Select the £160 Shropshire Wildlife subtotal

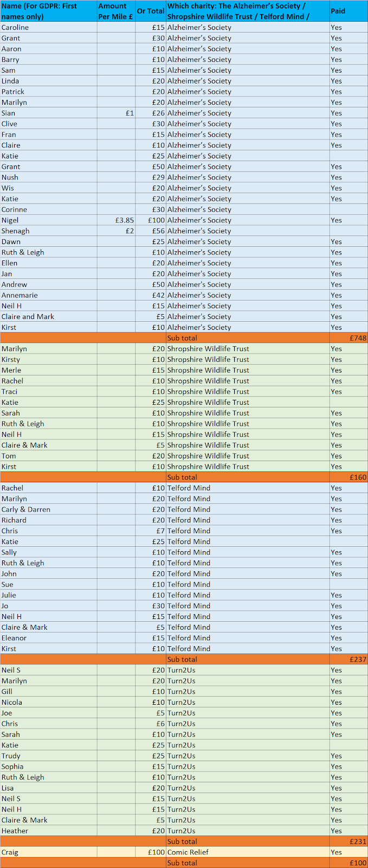point(348,477)
